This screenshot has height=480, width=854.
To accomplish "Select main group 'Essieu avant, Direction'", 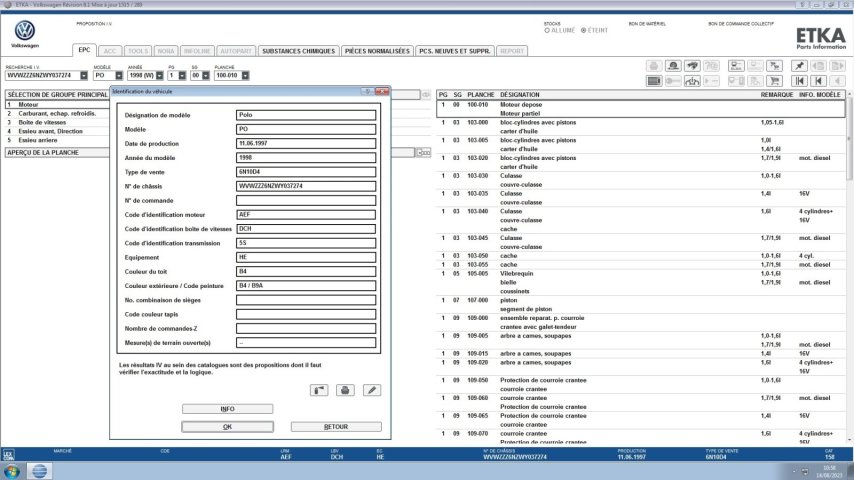I will [57, 131].
